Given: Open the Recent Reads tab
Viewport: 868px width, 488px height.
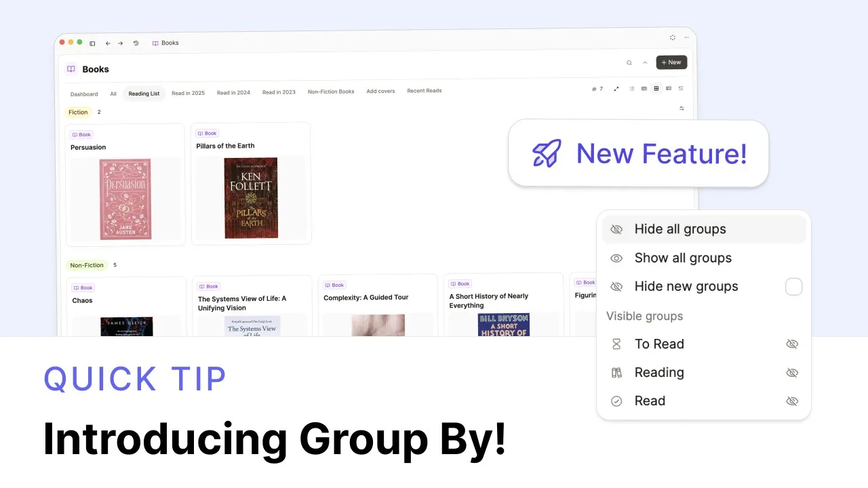Looking at the screenshot, I should click(x=425, y=91).
